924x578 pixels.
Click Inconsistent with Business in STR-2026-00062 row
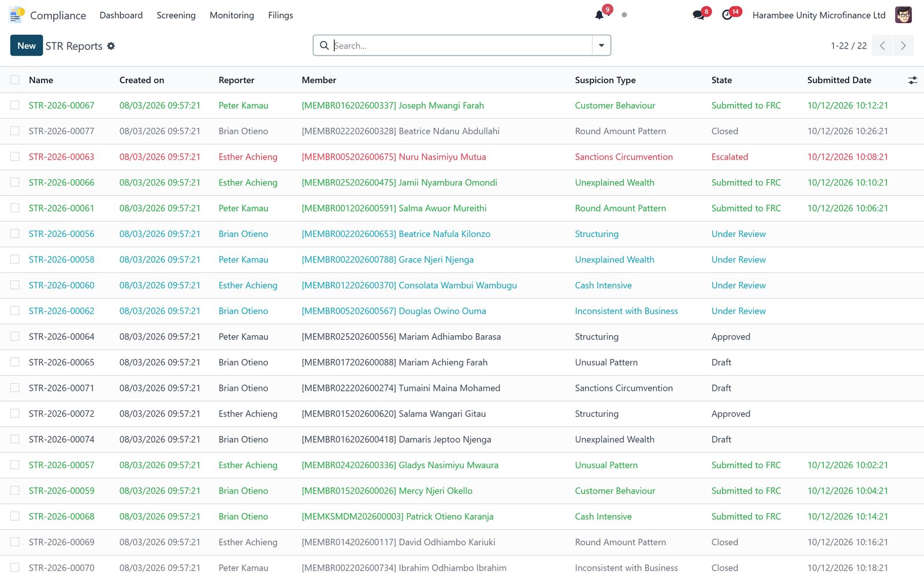626,311
